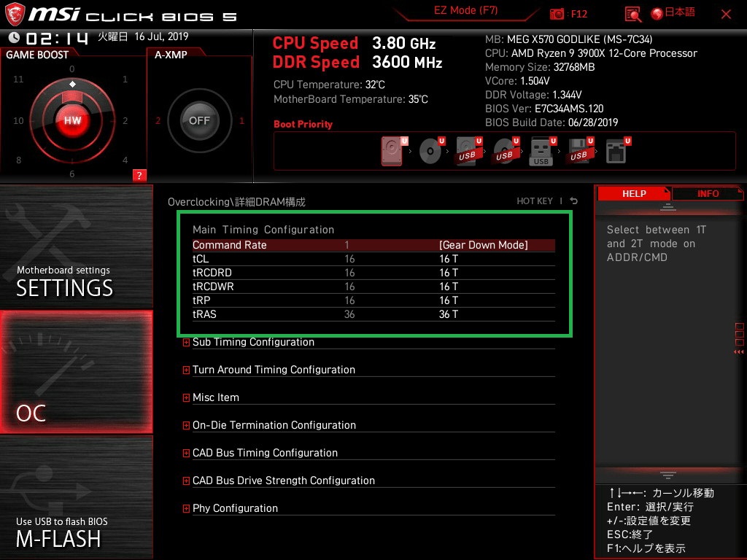Select the tRAS 36 T value field
747x560 pixels.
(x=449, y=314)
